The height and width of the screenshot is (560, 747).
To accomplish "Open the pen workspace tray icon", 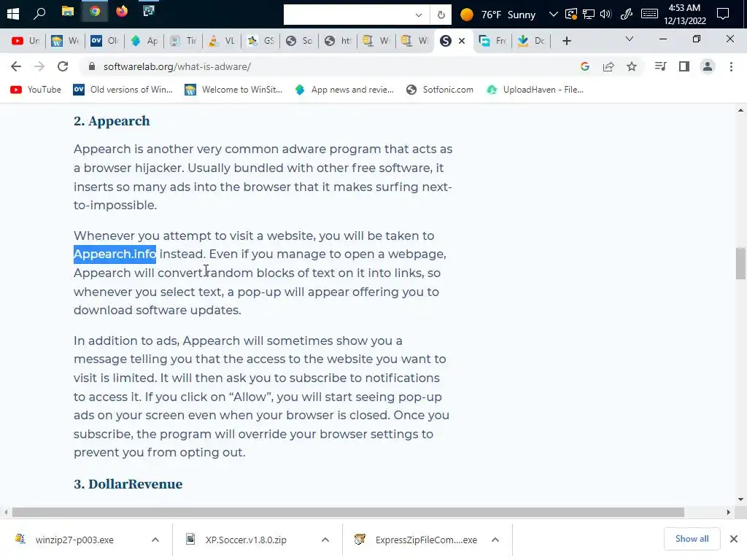I will click(627, 14).
